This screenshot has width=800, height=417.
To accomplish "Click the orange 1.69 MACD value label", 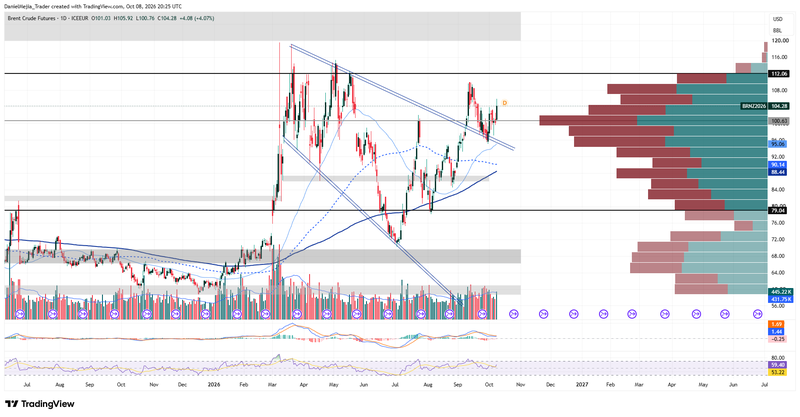I will (x=777, y=324).
